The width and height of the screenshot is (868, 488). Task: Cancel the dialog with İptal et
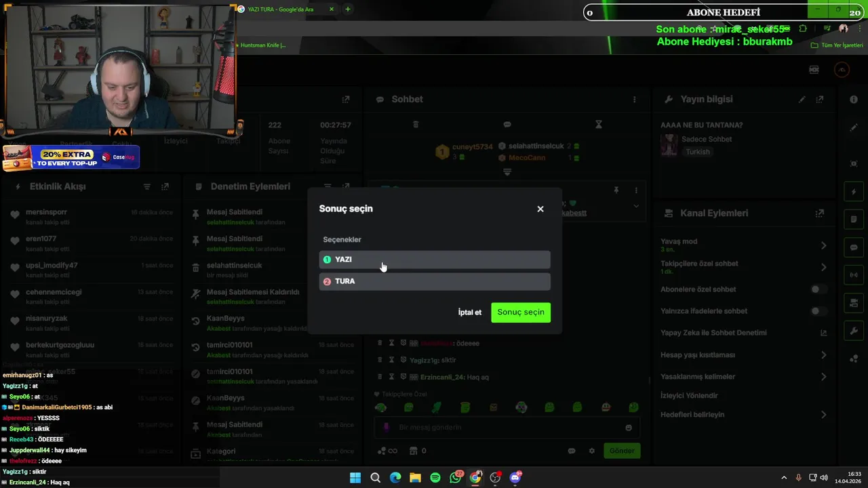click(x=469, y=312)
